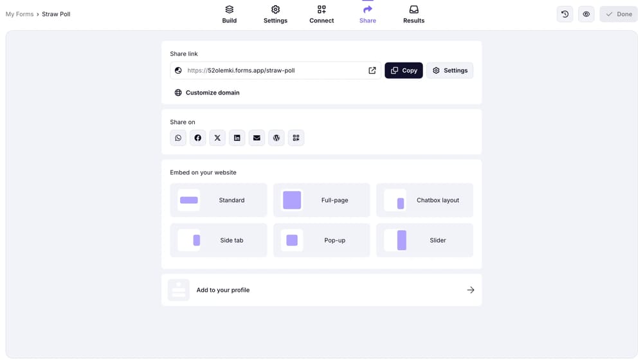This screenshot has height=364, width=643.
Task: Share form on LinkedIn
Action: [x=237, y=138]
